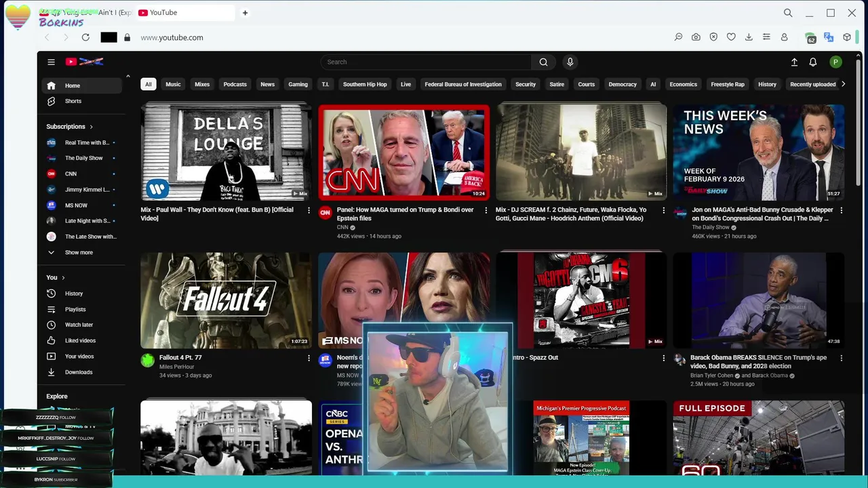
Task: Select the Southern Hip Hop chip
Action: point(365,84)
